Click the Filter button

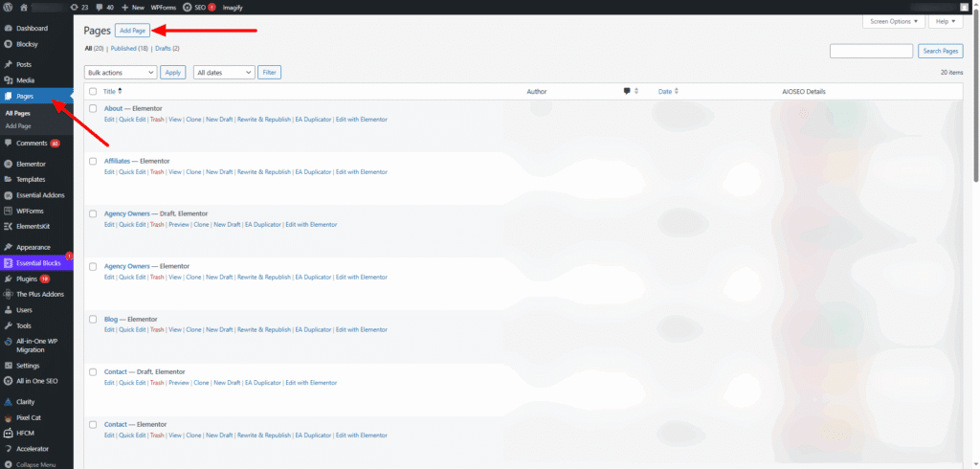(x=269, y=73)
